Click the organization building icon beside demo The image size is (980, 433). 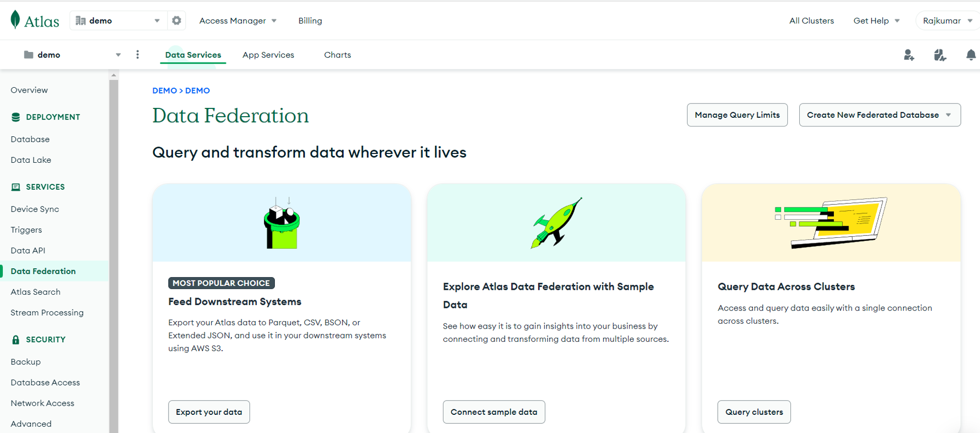click(81, 21)
